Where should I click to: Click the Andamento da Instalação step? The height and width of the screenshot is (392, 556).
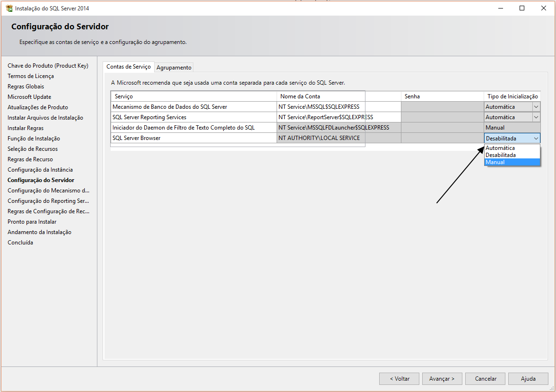[39, 232]
